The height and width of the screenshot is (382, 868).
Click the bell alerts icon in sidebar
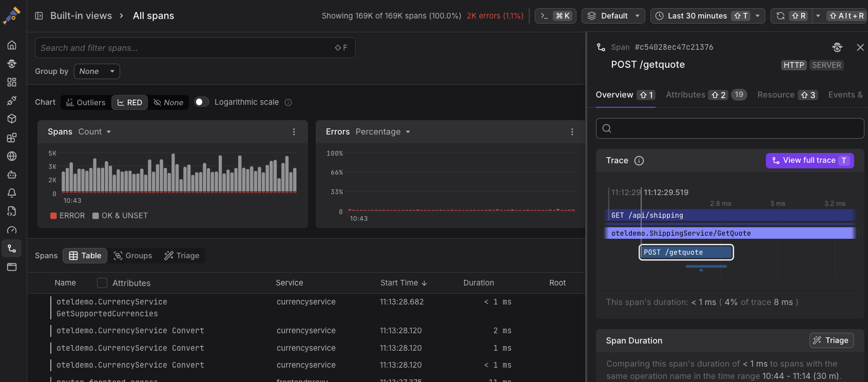click(12, 193)
